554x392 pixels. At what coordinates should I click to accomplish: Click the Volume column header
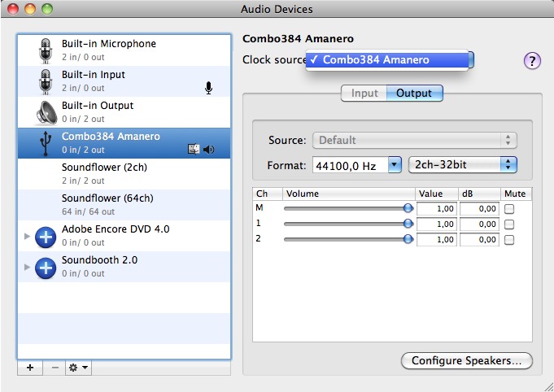click(349, 194)
